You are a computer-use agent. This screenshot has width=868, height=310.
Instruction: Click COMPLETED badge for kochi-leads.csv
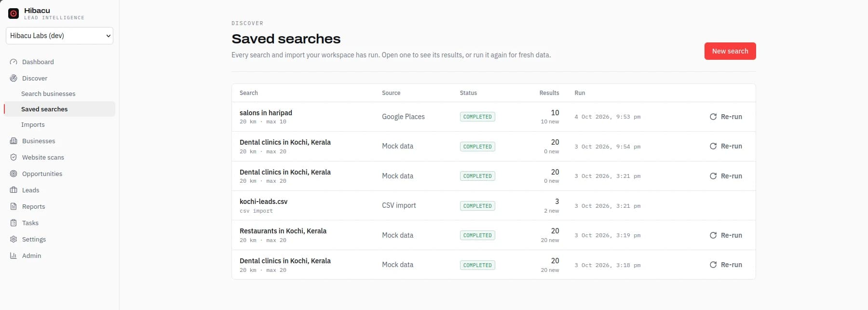[477, 206]
